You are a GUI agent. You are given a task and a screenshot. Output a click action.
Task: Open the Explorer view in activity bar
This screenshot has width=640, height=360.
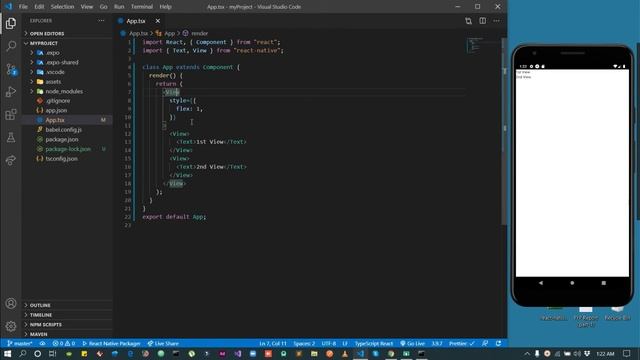point(11,23)
